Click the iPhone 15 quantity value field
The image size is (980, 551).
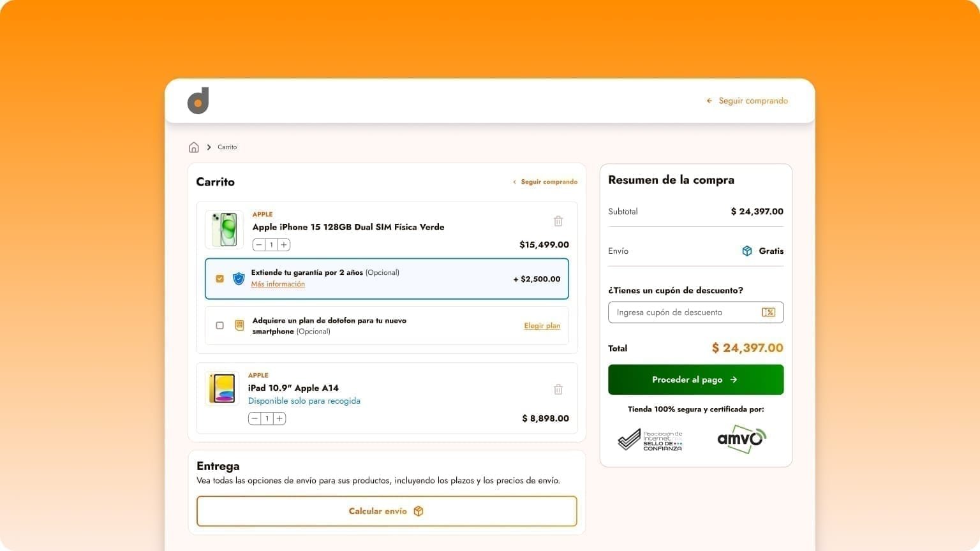coord(271,245)
